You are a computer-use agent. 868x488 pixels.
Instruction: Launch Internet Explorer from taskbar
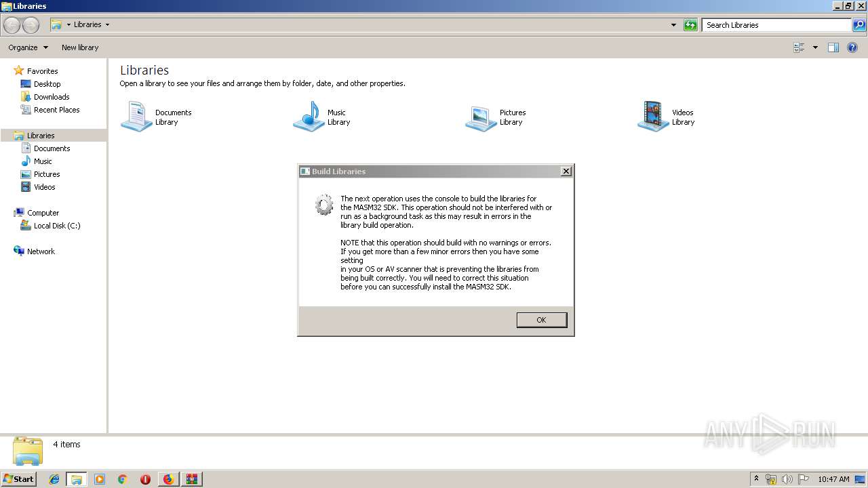coord(54,479)
